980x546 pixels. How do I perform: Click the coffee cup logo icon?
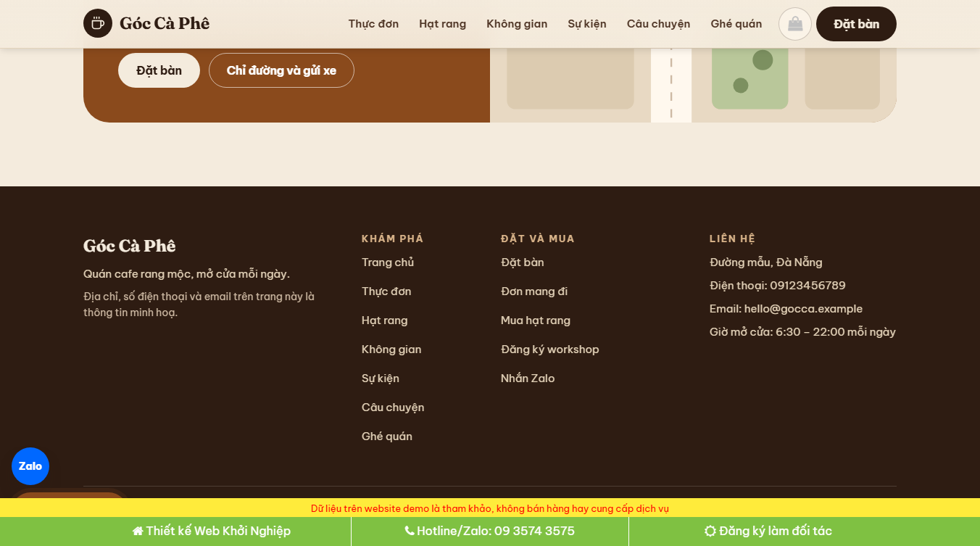pyautogui.click(x=98, y=23)
